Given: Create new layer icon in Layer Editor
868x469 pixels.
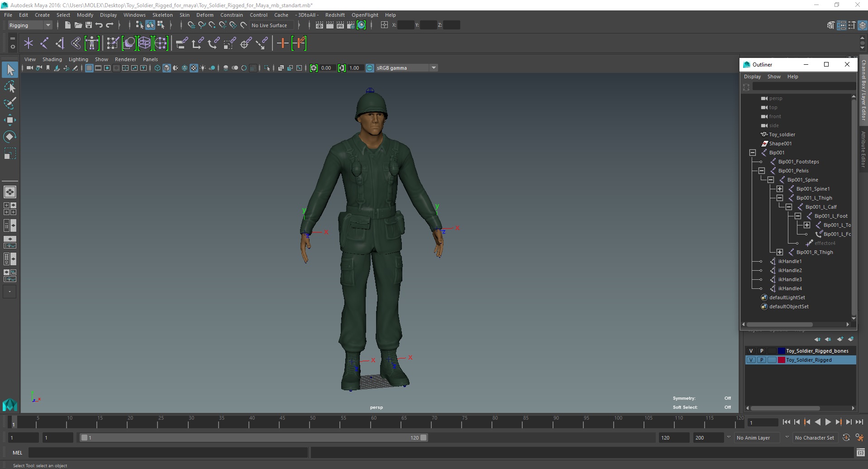Looking at the screenshot, I should [x=840, y=339].
